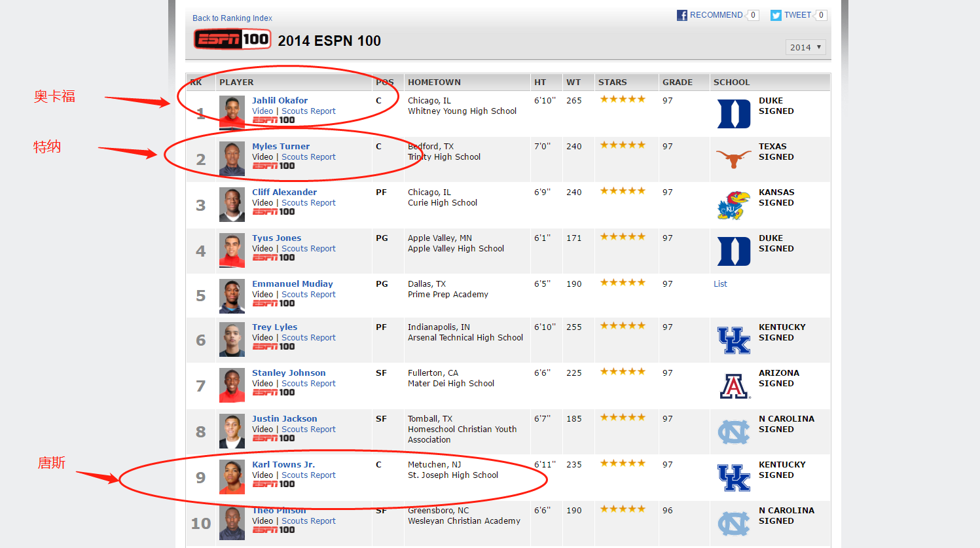Click the Tweet button label

click(797, 15)
